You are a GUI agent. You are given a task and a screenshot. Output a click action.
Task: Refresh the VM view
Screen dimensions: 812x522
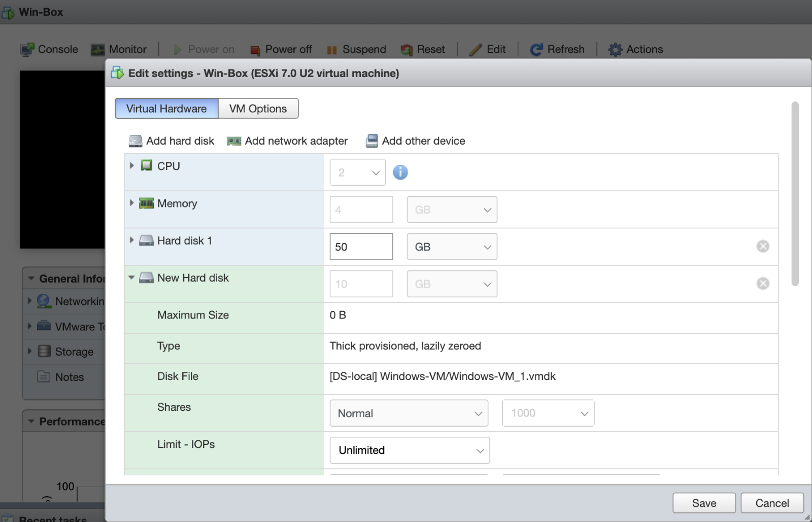(x=557, y=49)
